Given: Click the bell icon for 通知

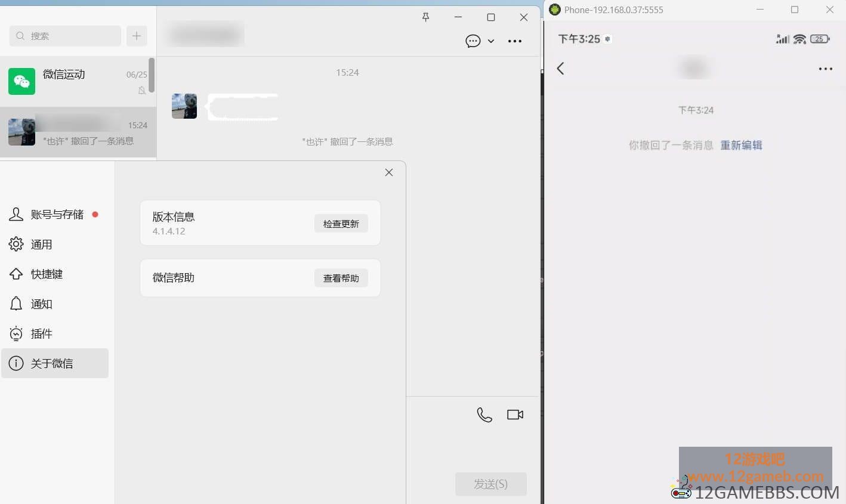Looking at the screenshot, I should [x=16, y=304].
